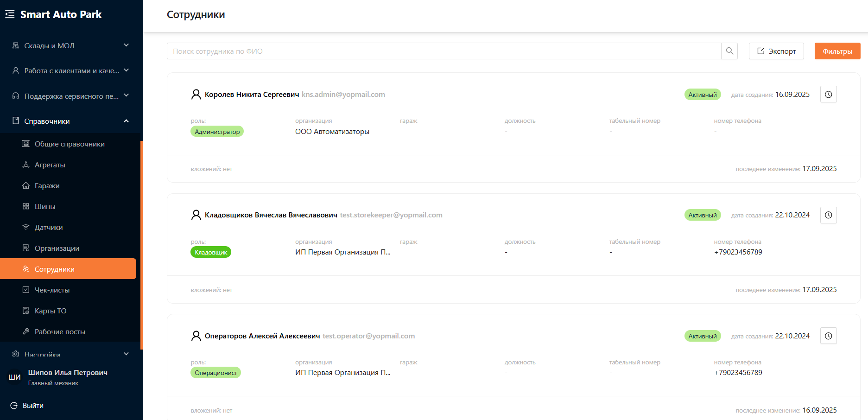Screen dimensions: 868x420
Task: Open history clock icon for Кладовщиков Вячеслав
Action: [x=828, y=215]
